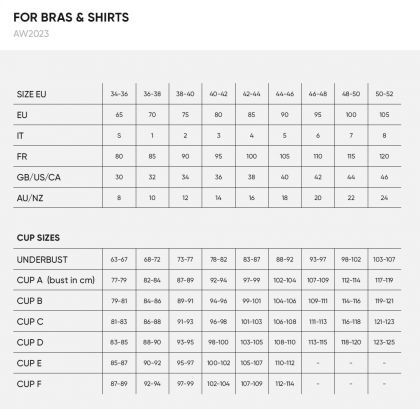
Task: Click CUP D value 123-125
Action: pyautogui.click(x=384, y=342)
